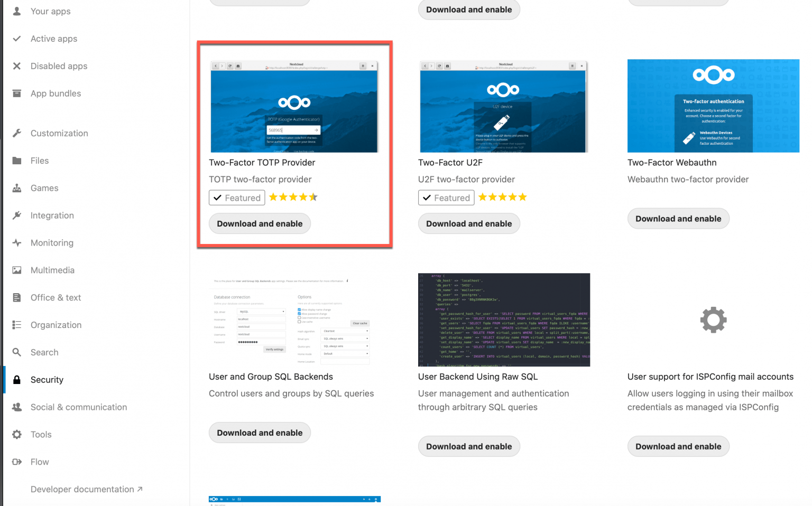Click the "Two-Factor TOTP Provider" title
This screenshot has height=506, width=812.
(x=262, y=163)
